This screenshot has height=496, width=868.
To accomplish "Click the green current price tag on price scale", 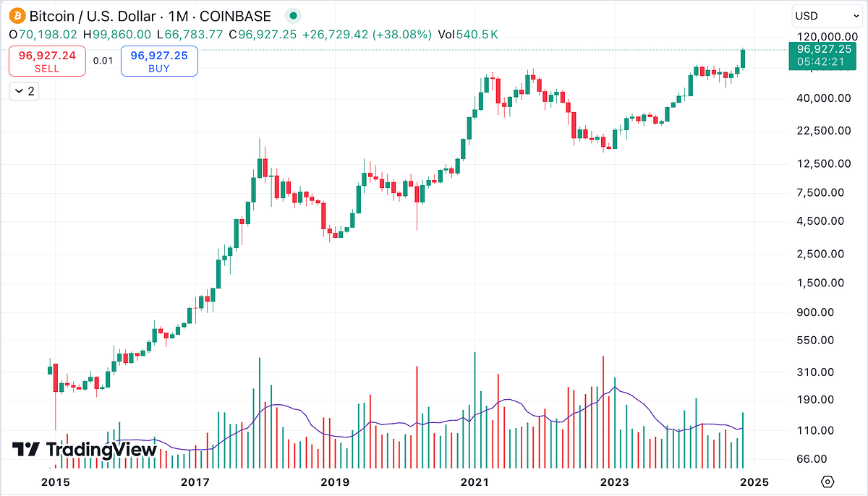I will [x=822, y=54].
